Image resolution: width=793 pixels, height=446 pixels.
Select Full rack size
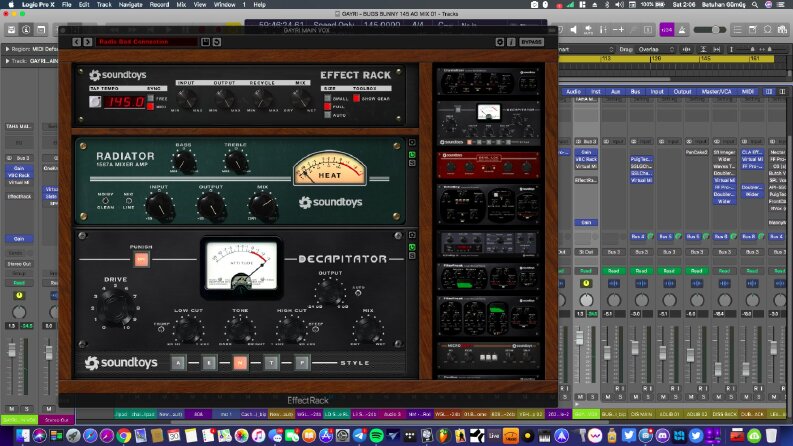(328, 107)
